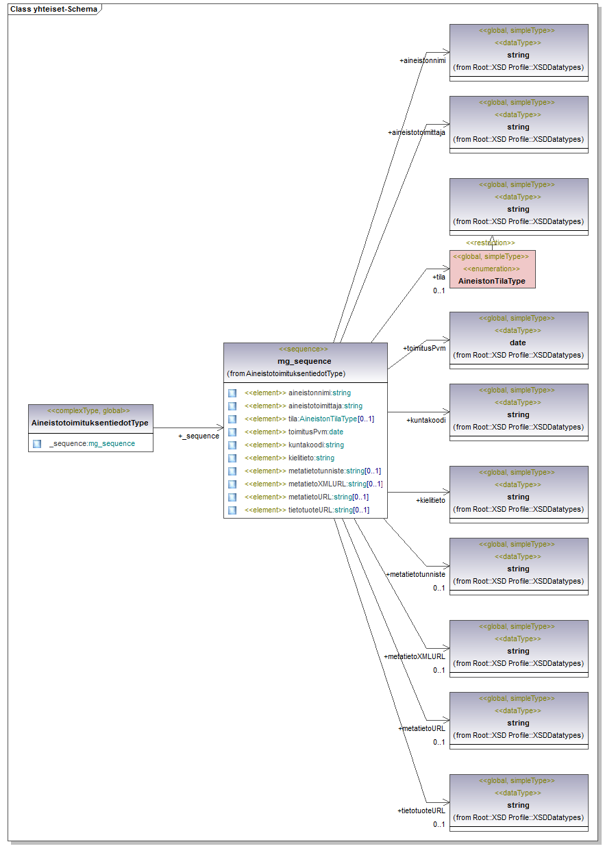
Task: Select the Class yhteiset-Schema diagram title tab
Action: coord(53,10)
